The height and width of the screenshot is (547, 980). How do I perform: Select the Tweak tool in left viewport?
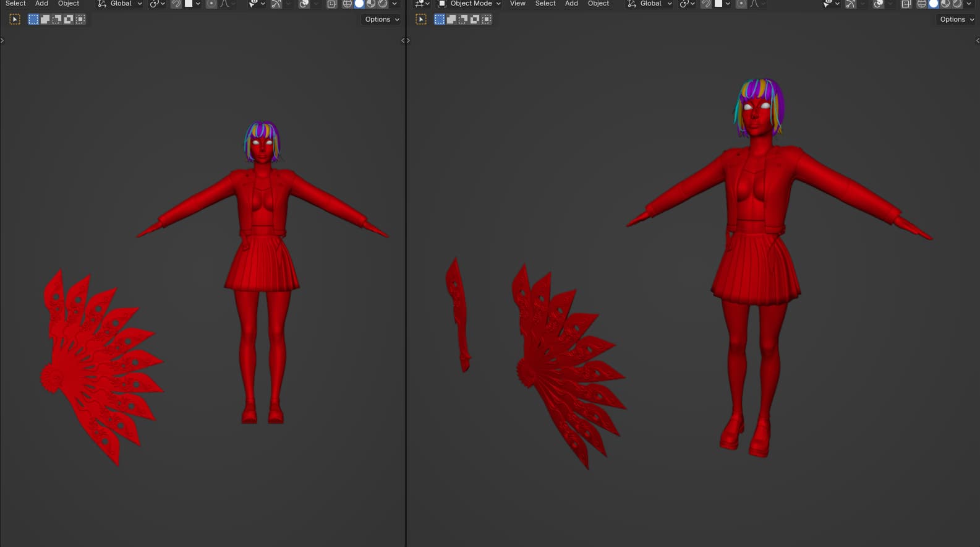point(15,19)
